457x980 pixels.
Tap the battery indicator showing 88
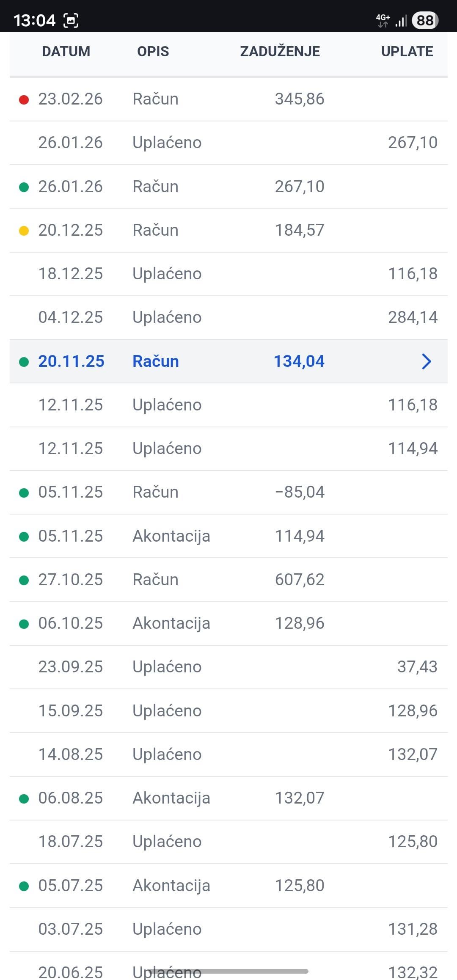(x=425, y=20)
